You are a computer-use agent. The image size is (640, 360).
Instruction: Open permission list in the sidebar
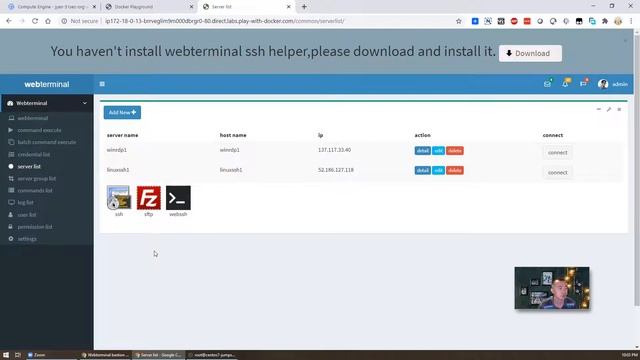[x=35, y=227]
